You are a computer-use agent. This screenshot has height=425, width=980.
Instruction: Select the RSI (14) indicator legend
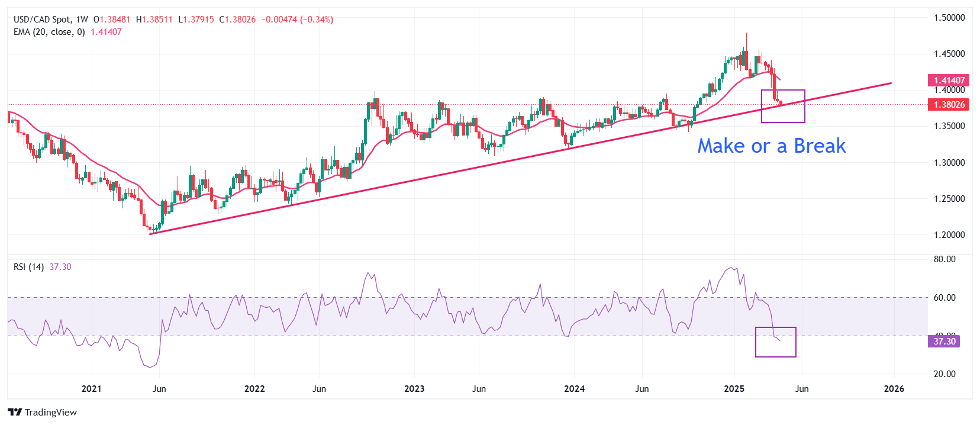pos(28,267)
